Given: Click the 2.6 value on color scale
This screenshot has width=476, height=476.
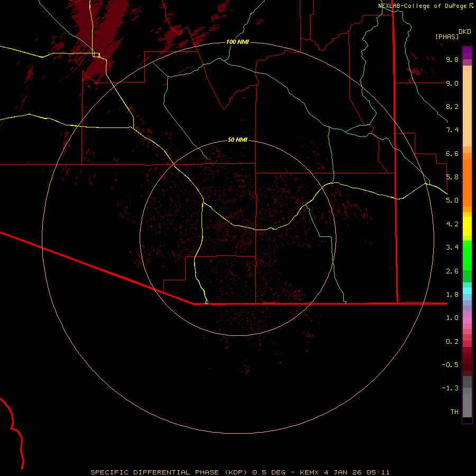Looking at the screenshot, I should coord(452,271).
